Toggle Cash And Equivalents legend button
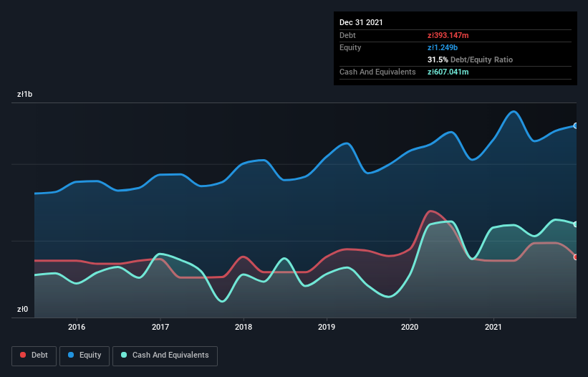Viewport: 588px width, 377px height. tap(165, 355)
